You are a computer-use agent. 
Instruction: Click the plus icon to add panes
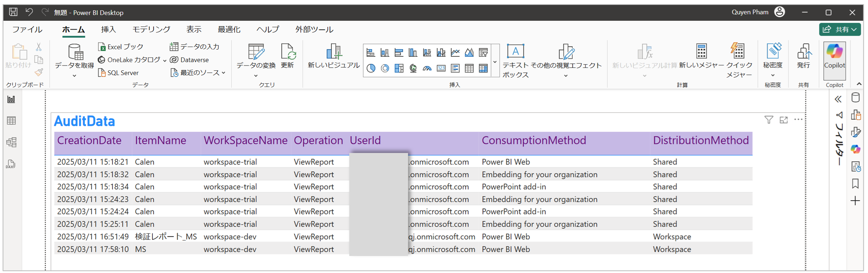point(855,201)
